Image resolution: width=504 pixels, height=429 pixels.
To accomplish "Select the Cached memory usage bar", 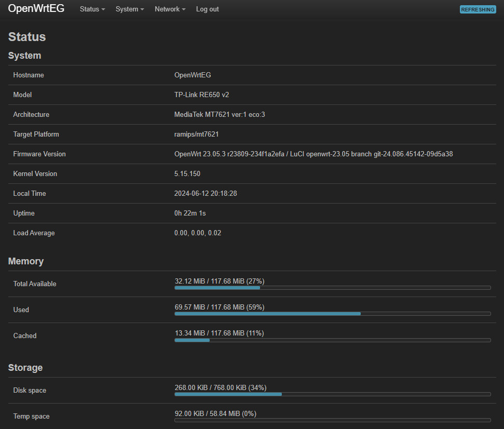I will pyautogui.click(x=332, y=340).
